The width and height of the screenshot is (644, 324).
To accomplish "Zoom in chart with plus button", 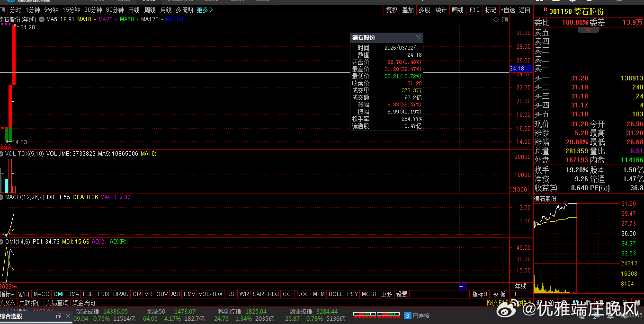I will coord(515,294).
